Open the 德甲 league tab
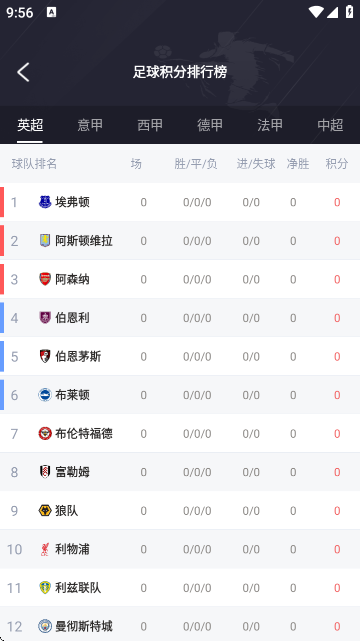 point(210,125)
